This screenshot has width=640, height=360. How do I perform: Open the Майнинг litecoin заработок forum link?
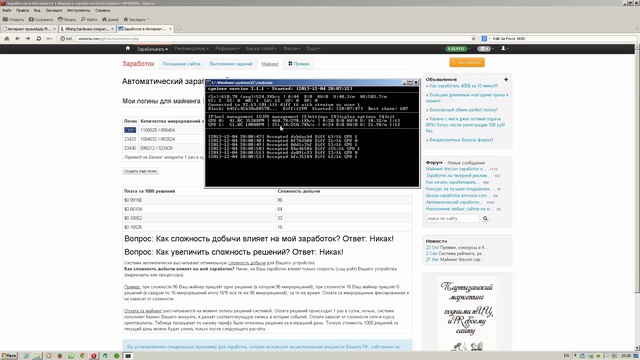455,169
